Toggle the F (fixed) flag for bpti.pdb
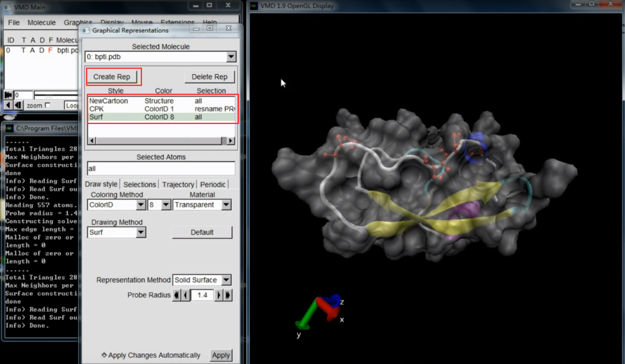 (50, 50)
